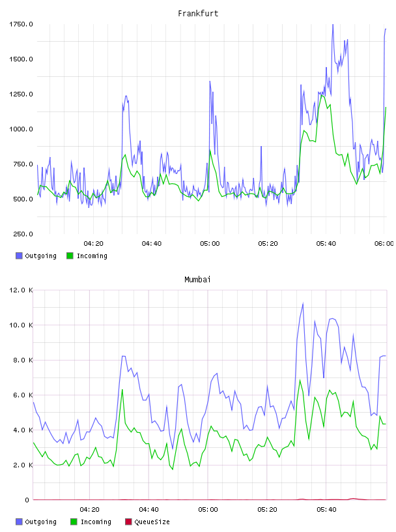Click the Frankfurt chart title
Viewport: 396px width, 532px height.
pyautogui.click(x=198, y=14)
